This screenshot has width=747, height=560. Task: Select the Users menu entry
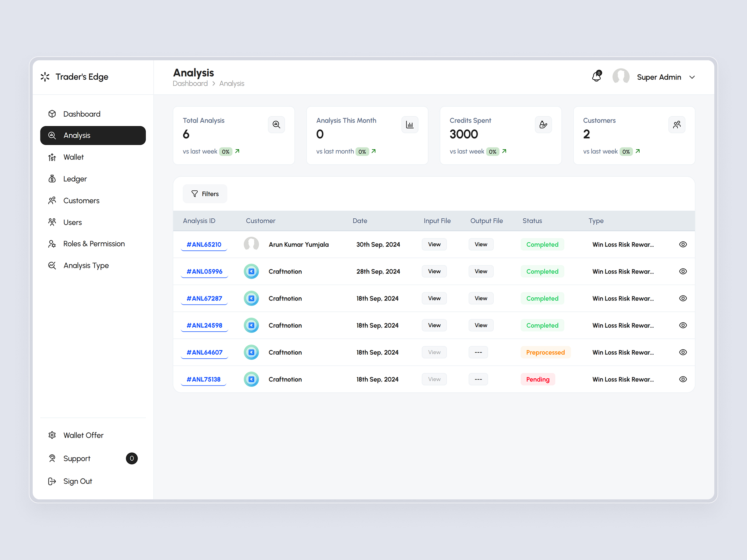pyautogui.click(x=72, y=222)
